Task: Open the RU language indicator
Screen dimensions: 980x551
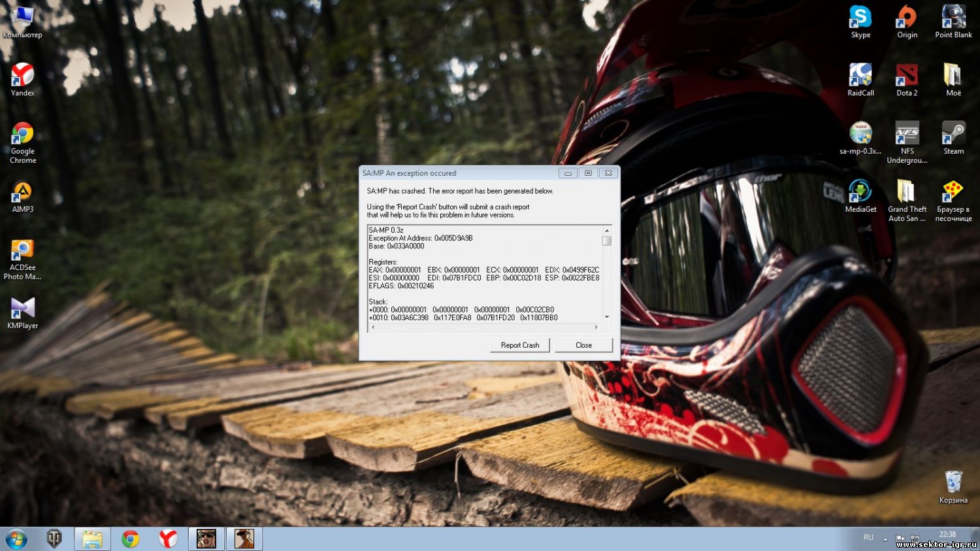Action: tap(868, 537)
